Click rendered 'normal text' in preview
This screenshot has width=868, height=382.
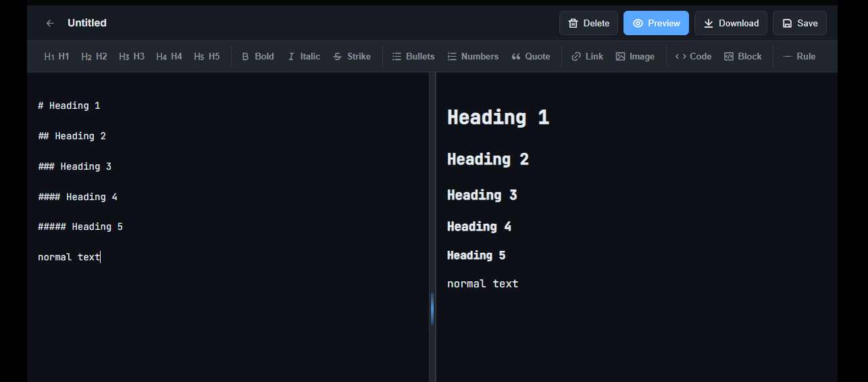(x=482, y=283)
